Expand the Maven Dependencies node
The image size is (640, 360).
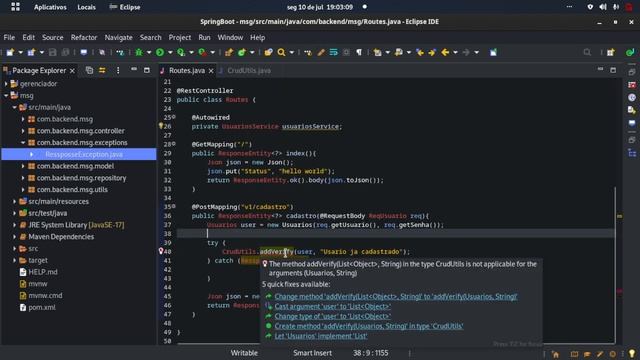[x=14, y=237]
